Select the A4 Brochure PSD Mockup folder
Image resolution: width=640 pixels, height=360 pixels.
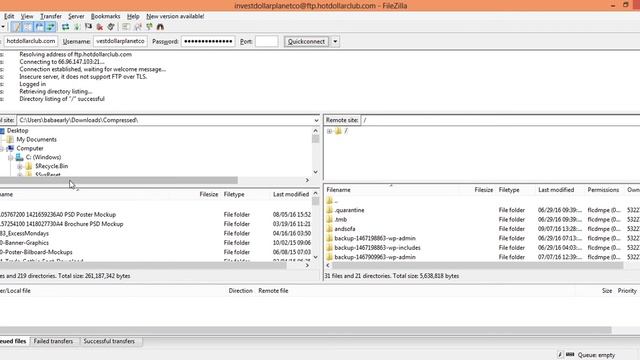[x=62, y=224]
